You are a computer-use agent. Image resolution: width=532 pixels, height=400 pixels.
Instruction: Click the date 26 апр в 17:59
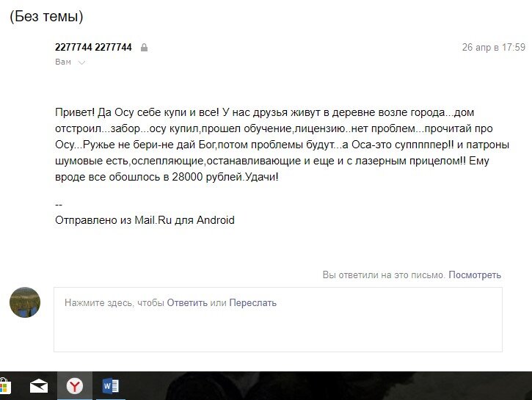[x=494, y=47]
